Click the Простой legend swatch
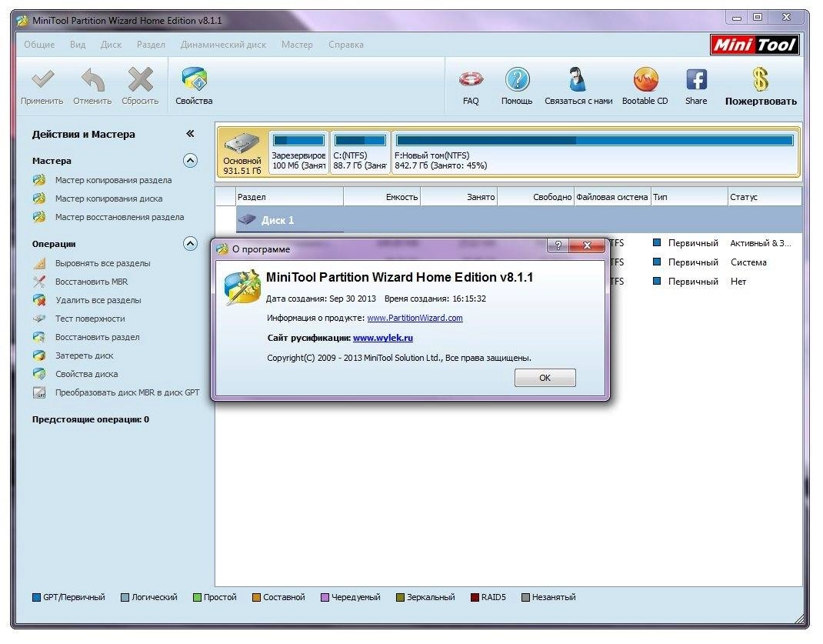This screenshot has height=644, width=823. tap(198, 597)
